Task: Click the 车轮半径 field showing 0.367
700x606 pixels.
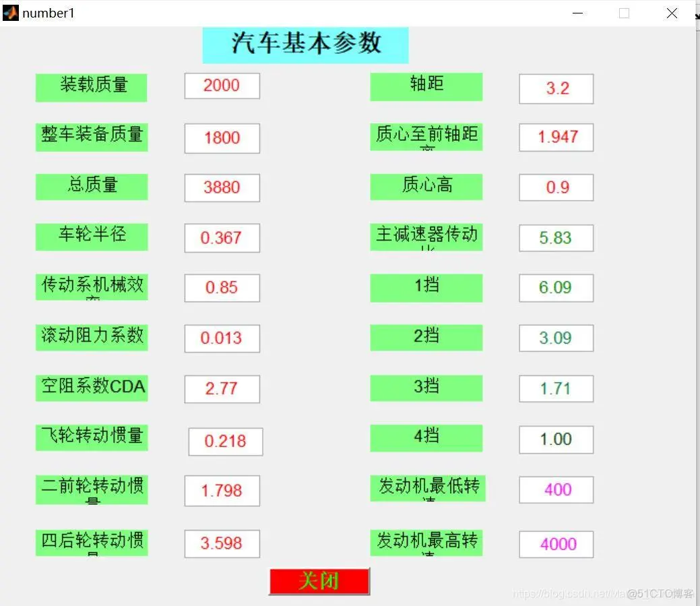Action: [x=222, y=238]
